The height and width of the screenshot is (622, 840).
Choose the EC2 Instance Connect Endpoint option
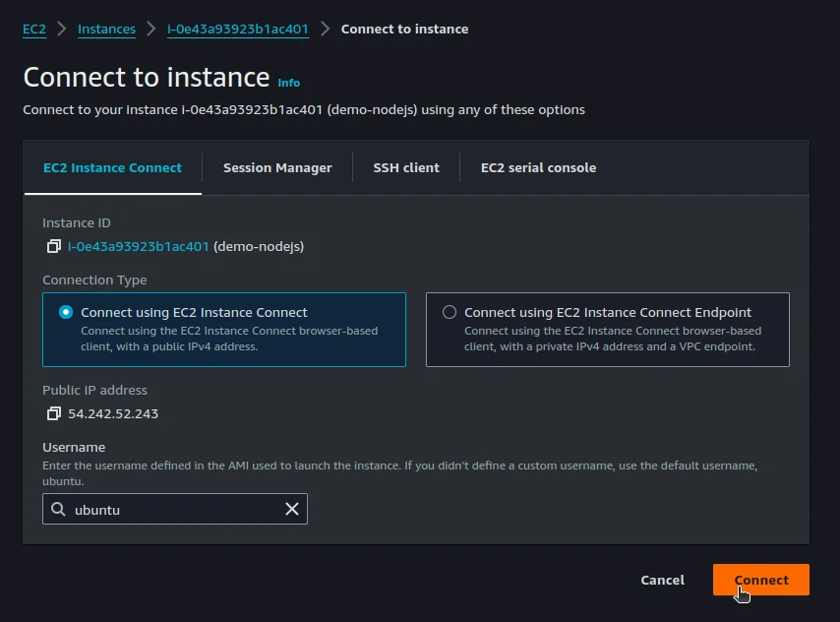click(x=450, y=312)
